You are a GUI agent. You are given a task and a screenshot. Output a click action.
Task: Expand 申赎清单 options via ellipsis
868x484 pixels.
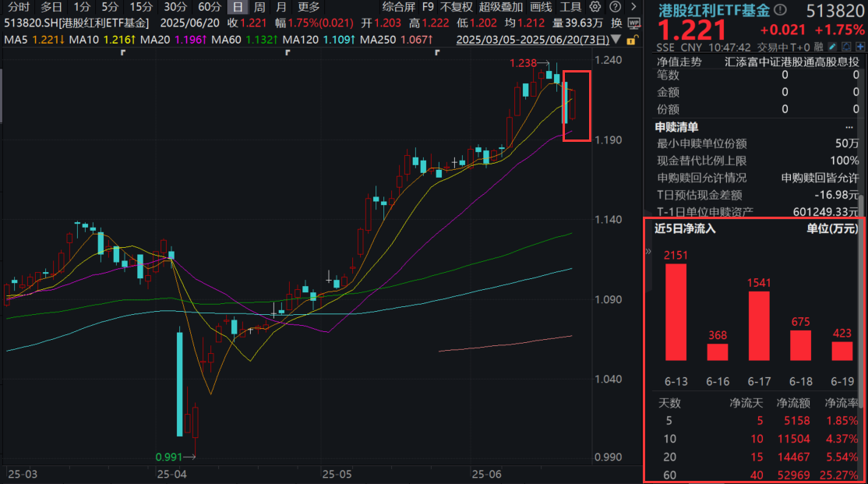click(x=849, y=127)
